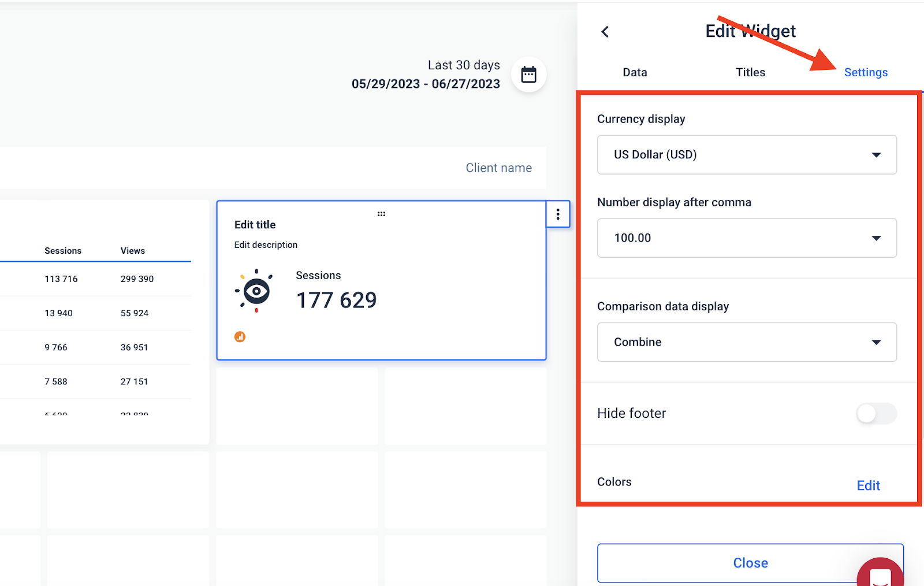Click the Client name field
The image size is (924, 586).
[x=498, y=168]
